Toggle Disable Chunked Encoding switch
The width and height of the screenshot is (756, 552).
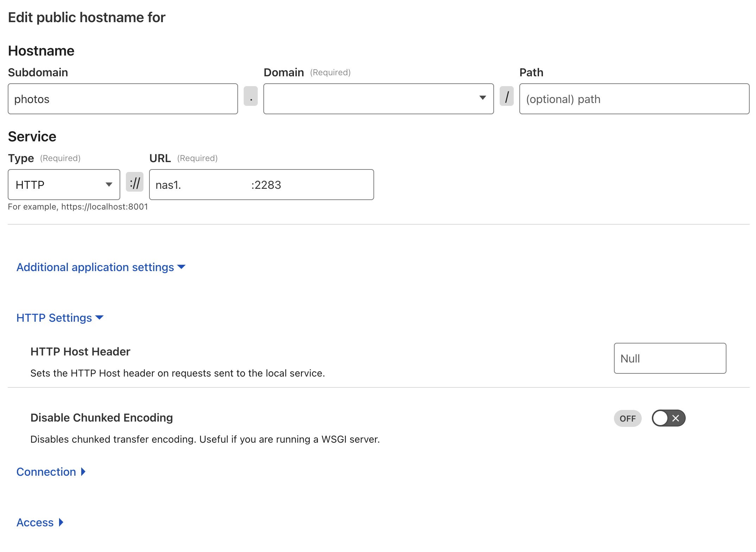tap(668, 418)
